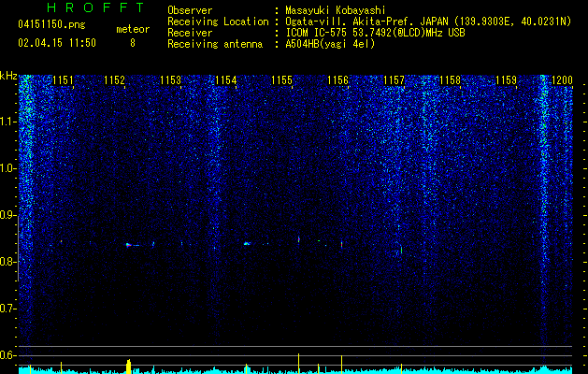Viewport: 588px width, 374px height.
Task: Click the 'meteor' count label
Action: click(133, 29)
